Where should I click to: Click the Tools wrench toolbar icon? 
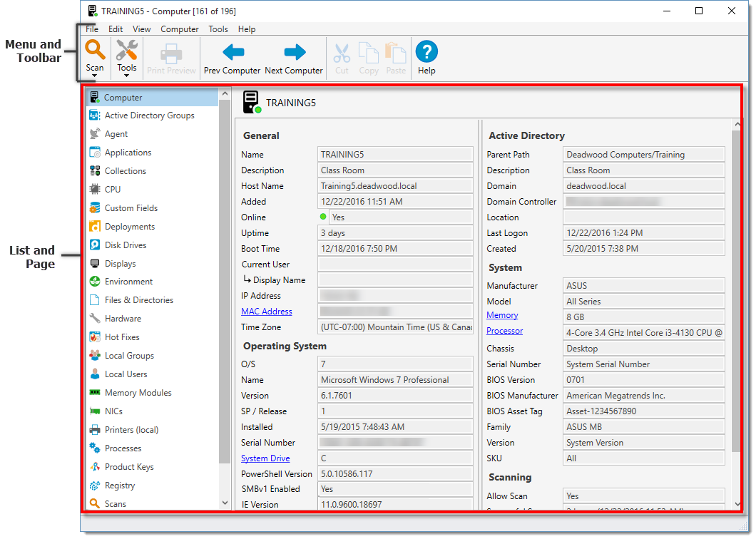(x=127, y=50)
